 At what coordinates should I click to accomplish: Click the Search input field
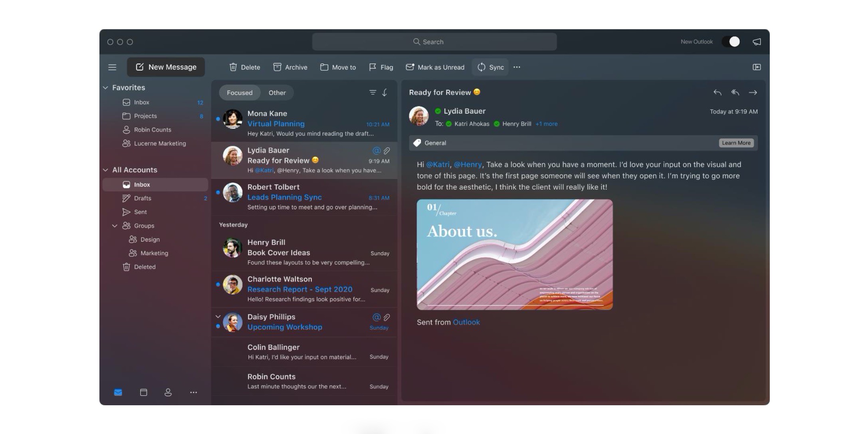click(x=434, y=41)
